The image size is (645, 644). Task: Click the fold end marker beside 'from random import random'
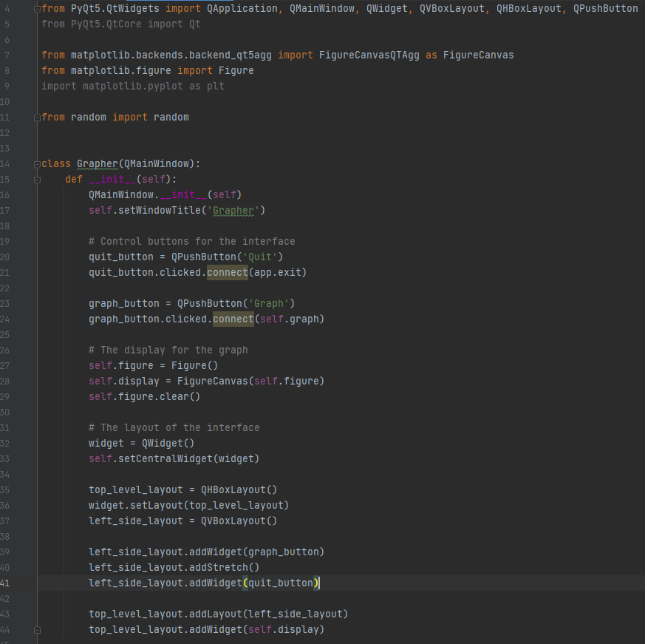(37, 118)
